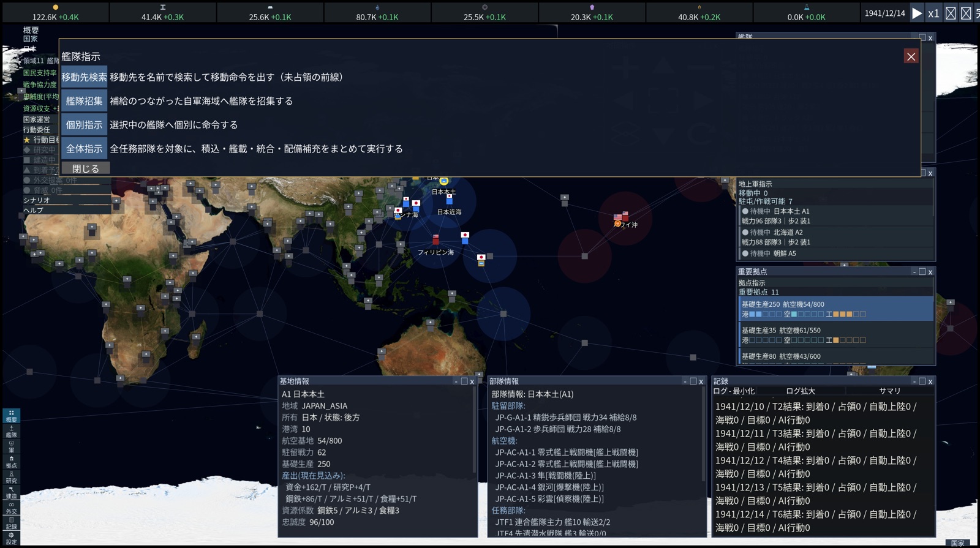Minimize the 基地情報 panel
Screen dimensions: 980x548
click(x=456, y=381)
